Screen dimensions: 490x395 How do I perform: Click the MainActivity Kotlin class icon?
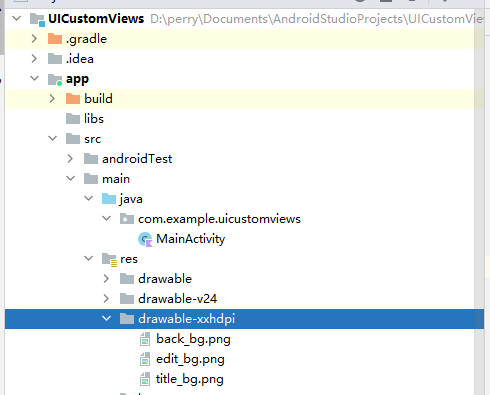pos(145,239)
